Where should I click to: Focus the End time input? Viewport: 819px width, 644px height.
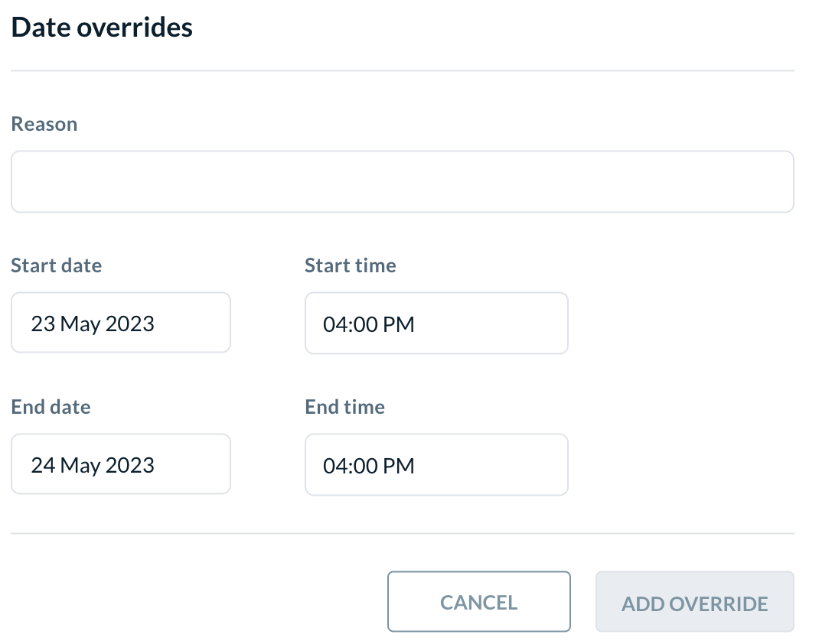(436, 464)
